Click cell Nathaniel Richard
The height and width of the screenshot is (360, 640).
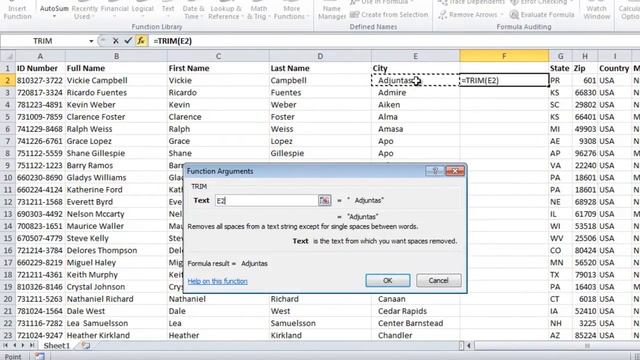pos(116,299)
